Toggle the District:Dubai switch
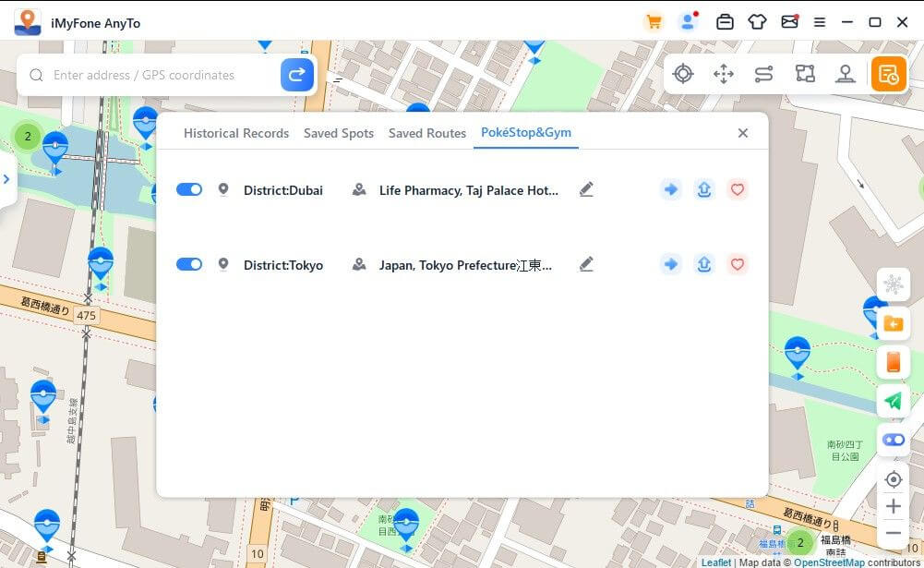This screenshot has width=924, height=568. tap(189, 189)
